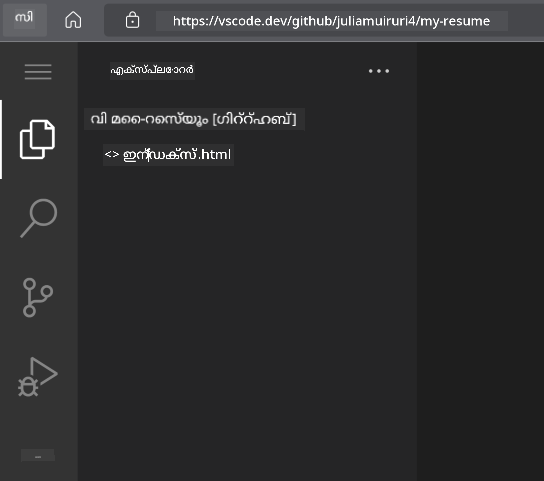Click blank space below index.html in Explorer
The width and height of the screenshot is (544, 481).
click(247, 312)
